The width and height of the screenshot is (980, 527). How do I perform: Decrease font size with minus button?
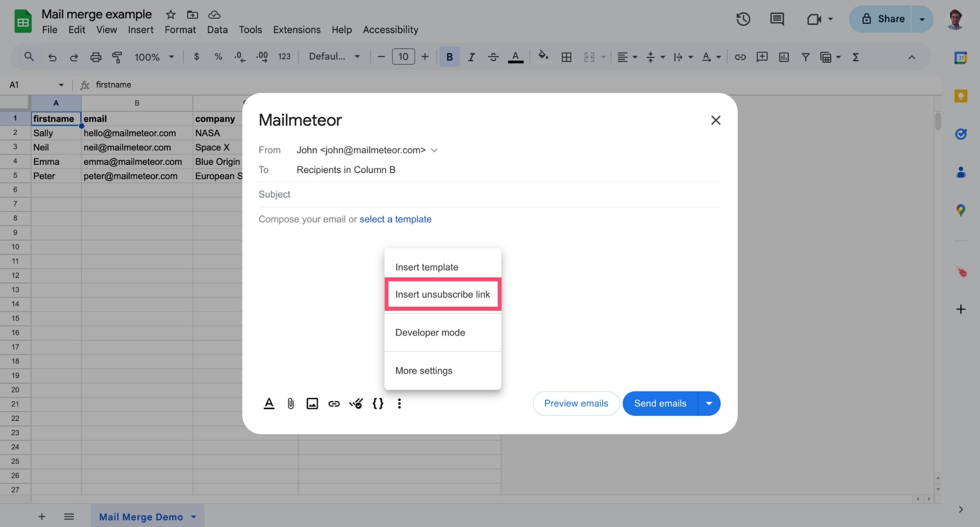point(381,57)
